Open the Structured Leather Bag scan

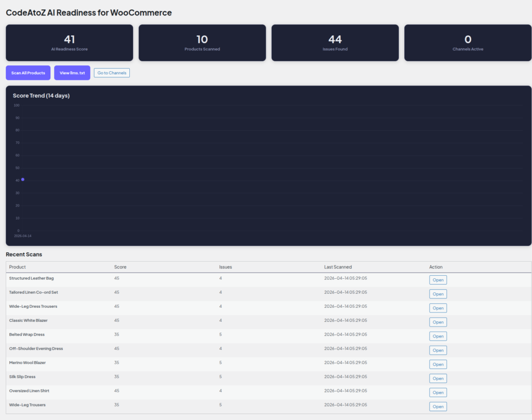click(x=438, y=280)
